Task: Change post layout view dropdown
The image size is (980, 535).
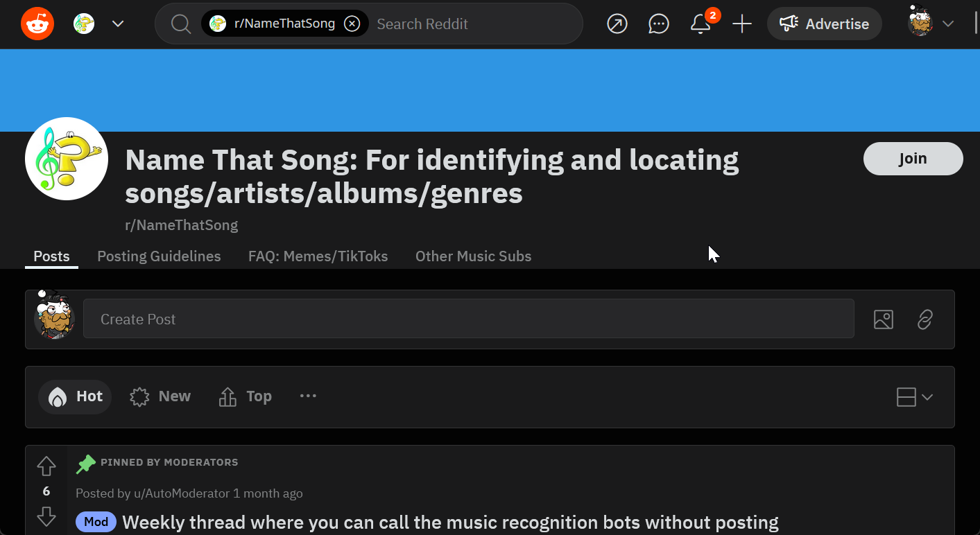Action: [x=914, y=397]
